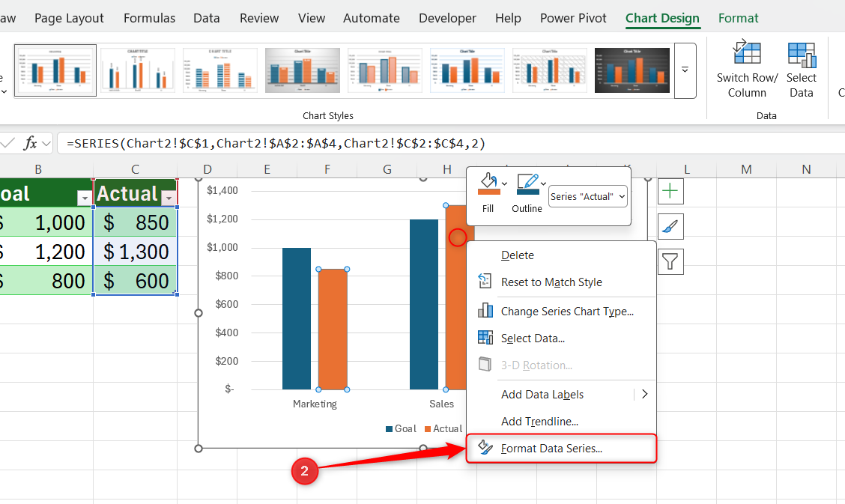Select the orange Actual bar for Marketing
Image resolution: width=845 pixels, height=504 pixels.
pos(333,329)
